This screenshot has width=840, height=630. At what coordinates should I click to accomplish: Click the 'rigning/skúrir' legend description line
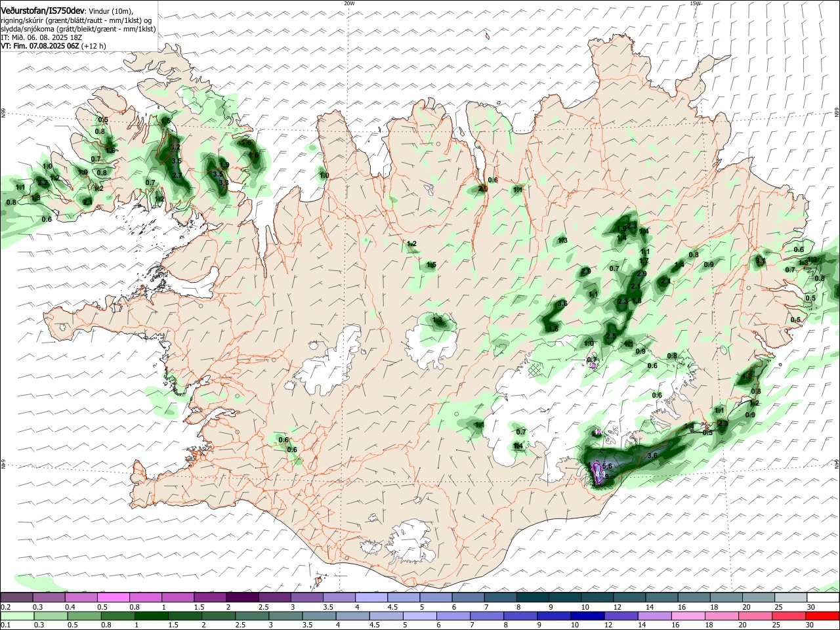[x=76, y=20]
